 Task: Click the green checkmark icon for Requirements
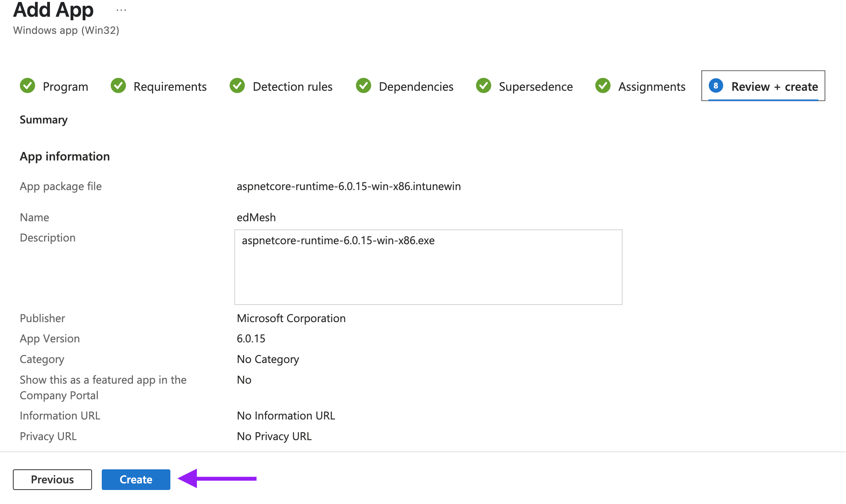(118, 86)
